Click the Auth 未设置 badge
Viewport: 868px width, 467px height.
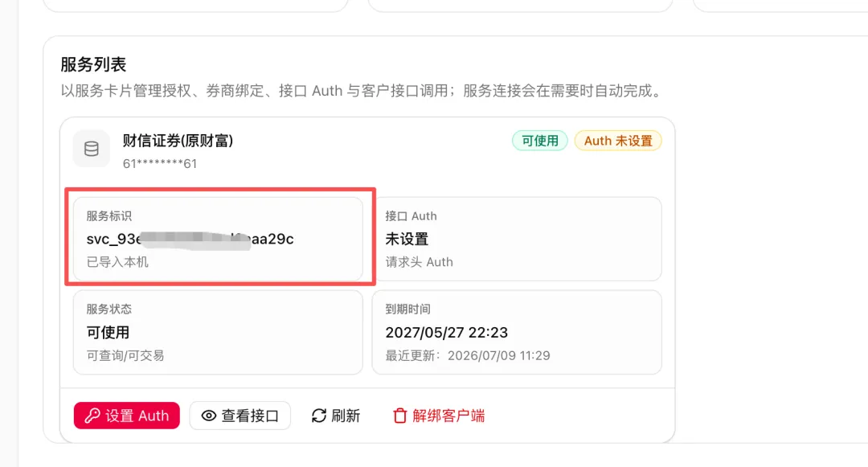coord(618,141)
